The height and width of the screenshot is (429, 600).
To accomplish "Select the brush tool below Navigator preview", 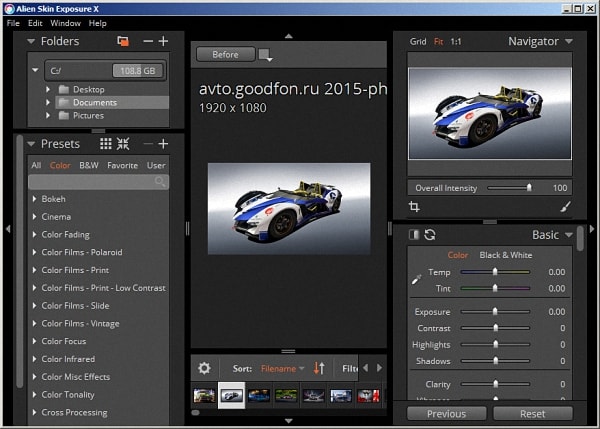I will [x=565, y=207].
